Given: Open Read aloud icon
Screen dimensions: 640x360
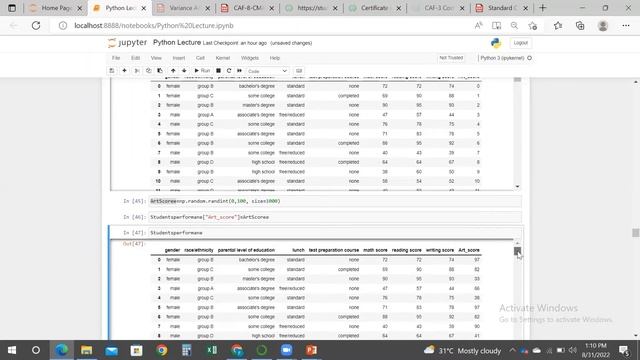Looking at the screenshot, I should point(478,25).
